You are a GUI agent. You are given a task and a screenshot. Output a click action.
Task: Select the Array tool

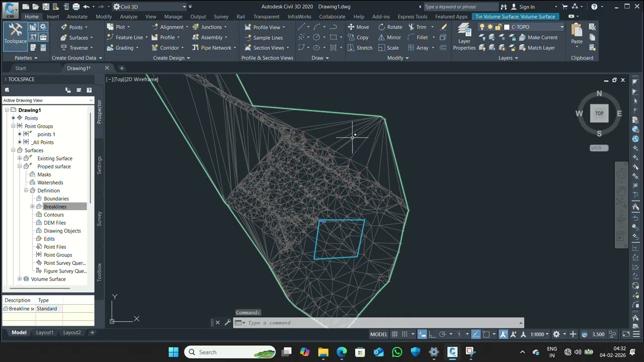pos(418,48)
